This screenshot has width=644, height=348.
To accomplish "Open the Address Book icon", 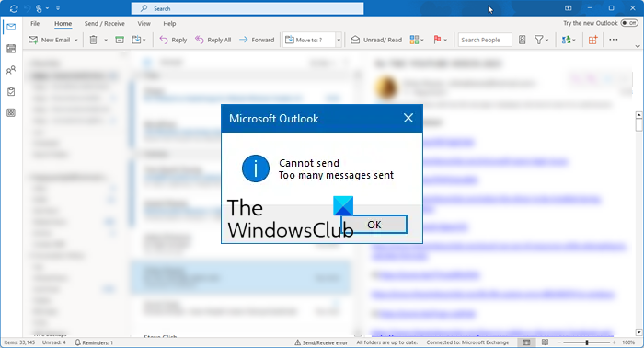I will click(x=522, y=40).
